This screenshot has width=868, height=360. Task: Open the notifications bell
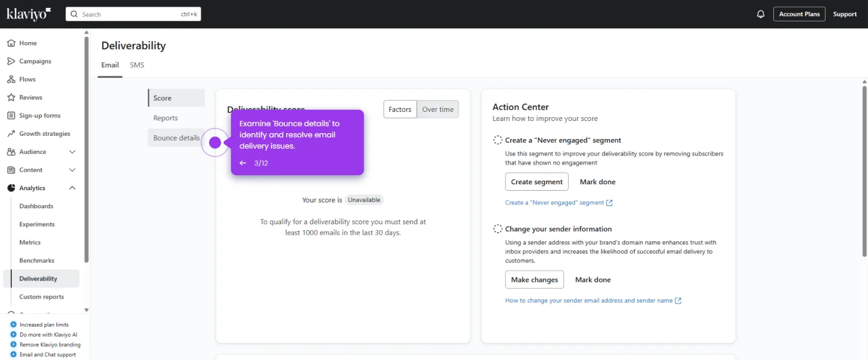(761, 14)
